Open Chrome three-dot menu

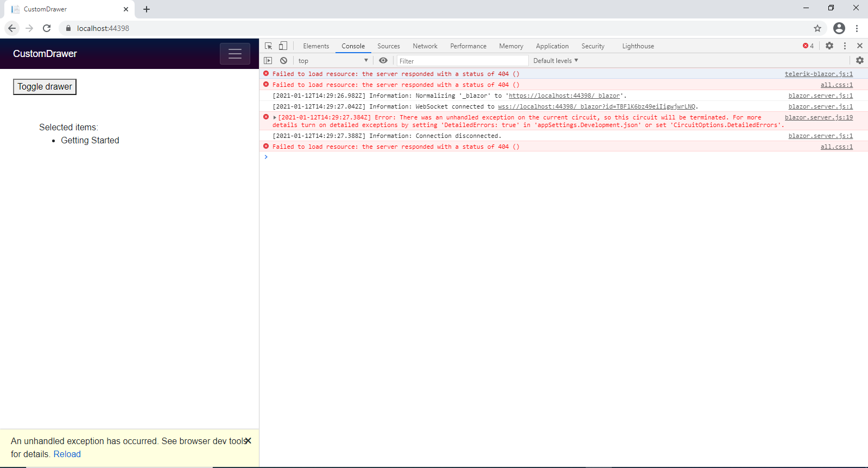[x=857, y=28]
